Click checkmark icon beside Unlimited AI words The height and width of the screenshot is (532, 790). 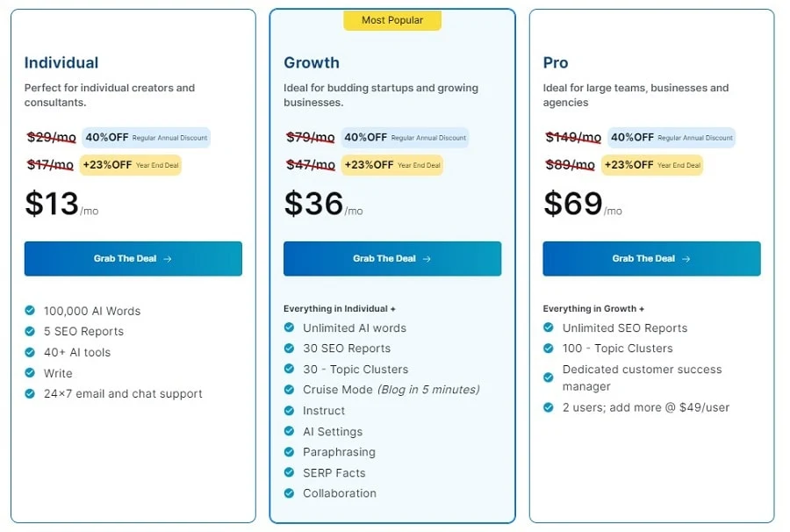(x=289, y=327)
